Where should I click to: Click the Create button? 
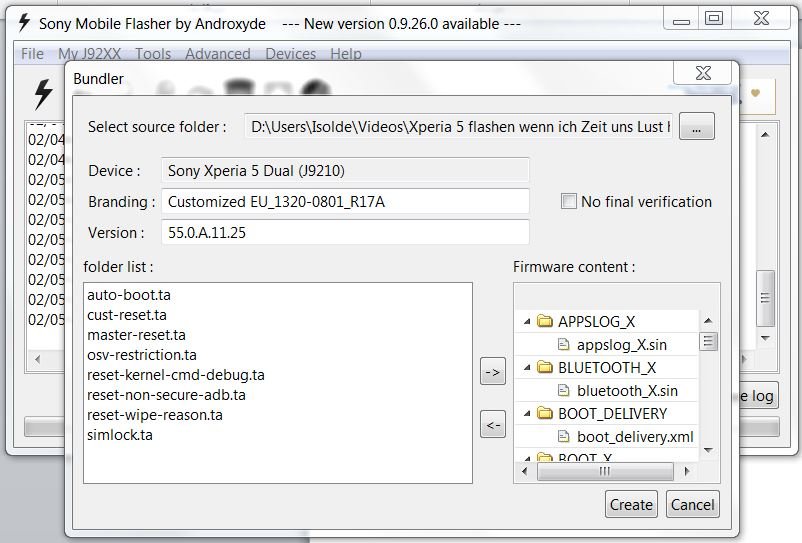(631, 505)
